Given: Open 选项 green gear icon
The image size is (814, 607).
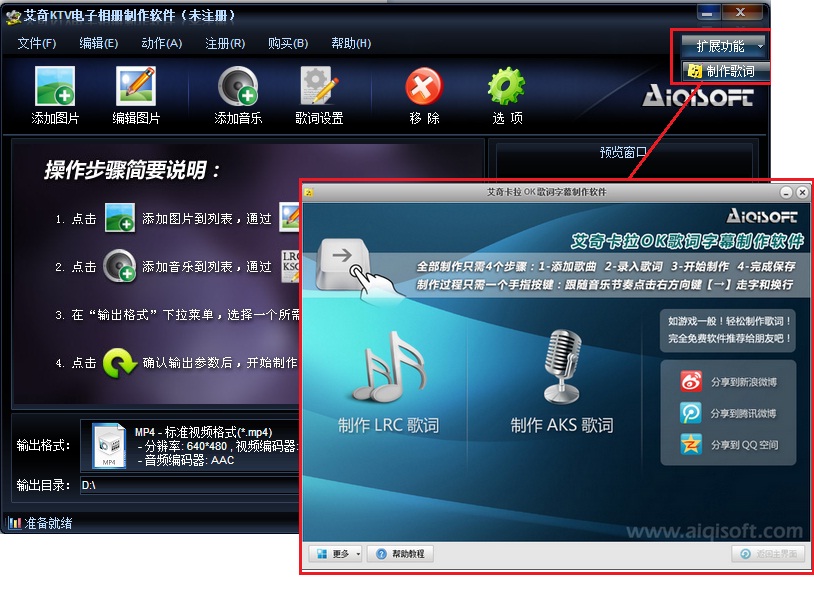Looking at the screenshot, I should tap(507, 86).
